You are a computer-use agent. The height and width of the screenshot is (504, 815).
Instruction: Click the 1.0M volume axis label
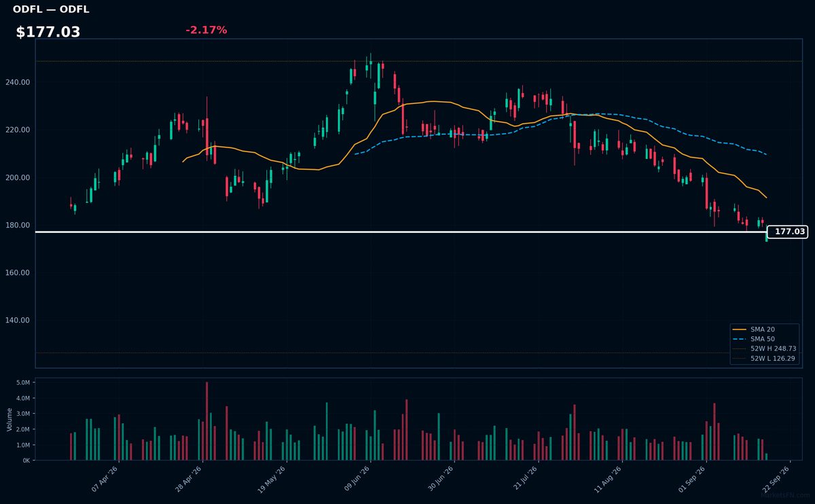coord(24,445)
